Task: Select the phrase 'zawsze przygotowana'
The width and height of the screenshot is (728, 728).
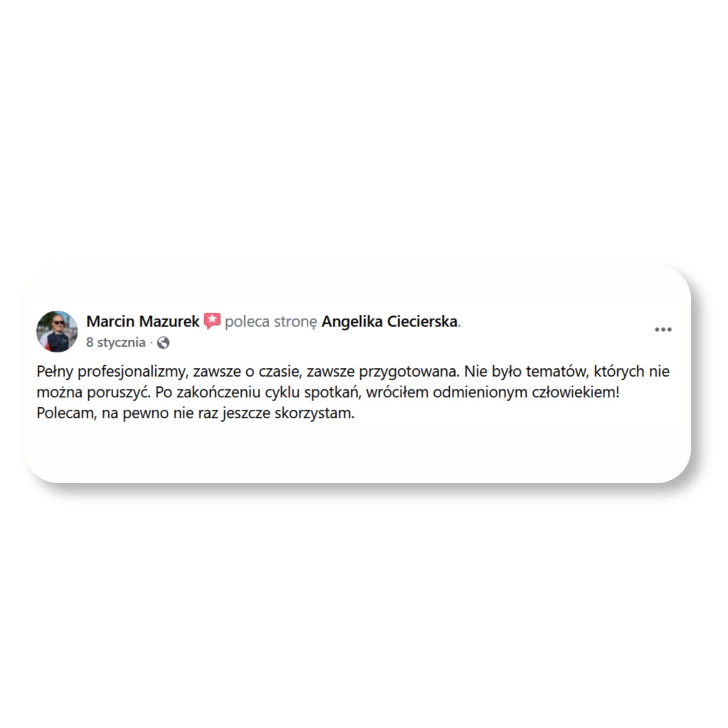Action: click(382, 372)
